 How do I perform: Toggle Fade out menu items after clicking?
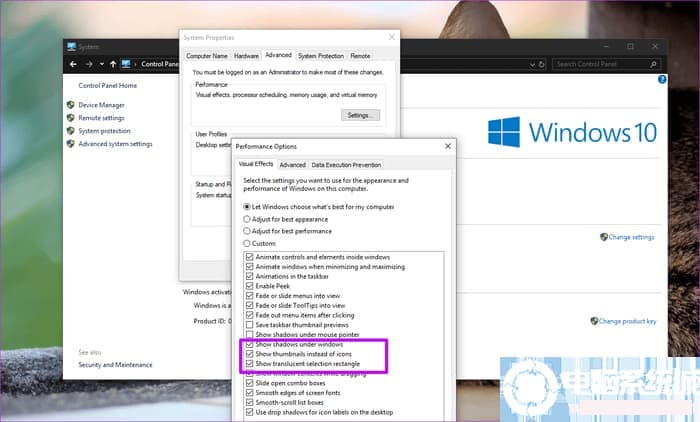click(250, 315)
